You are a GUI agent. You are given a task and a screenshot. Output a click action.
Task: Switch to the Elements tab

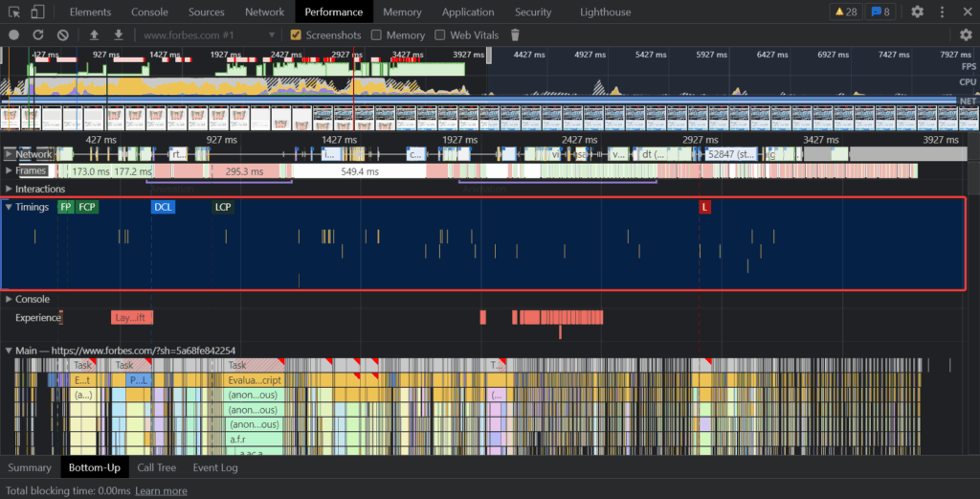coord(90,11)
